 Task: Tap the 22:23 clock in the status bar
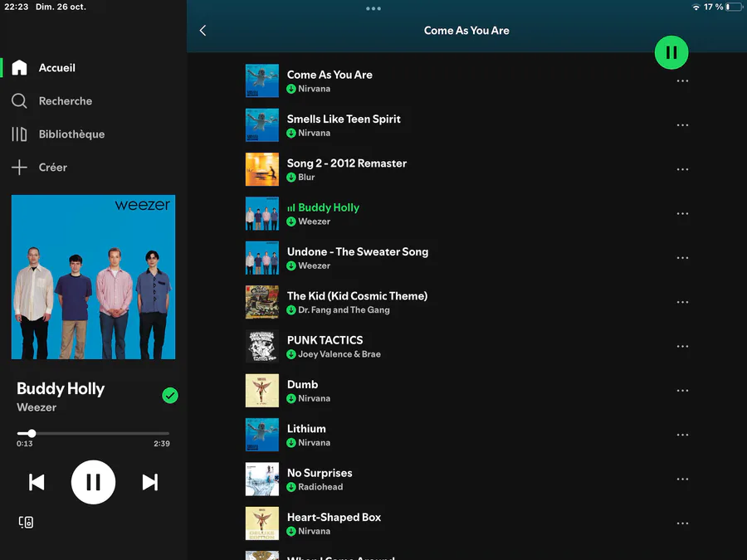point(17,7)
